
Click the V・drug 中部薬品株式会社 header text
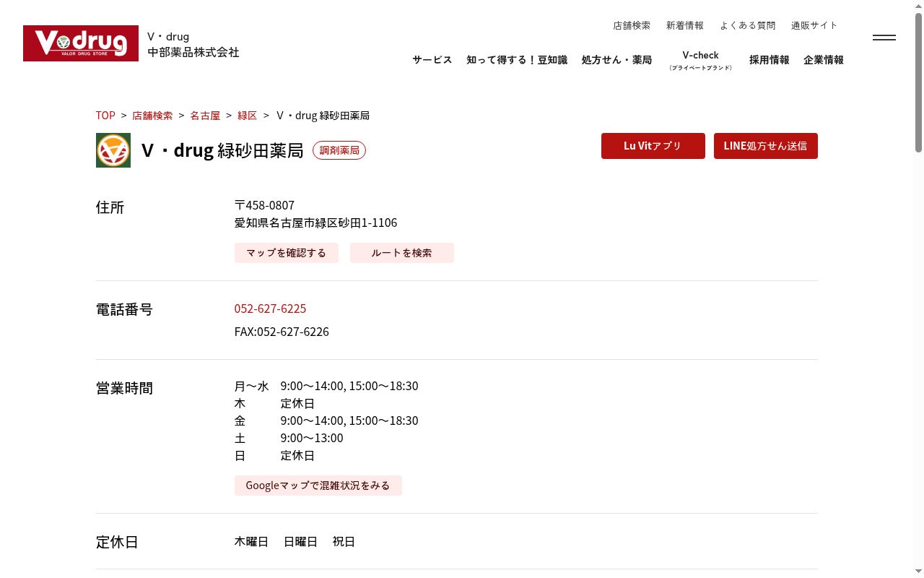193,44
